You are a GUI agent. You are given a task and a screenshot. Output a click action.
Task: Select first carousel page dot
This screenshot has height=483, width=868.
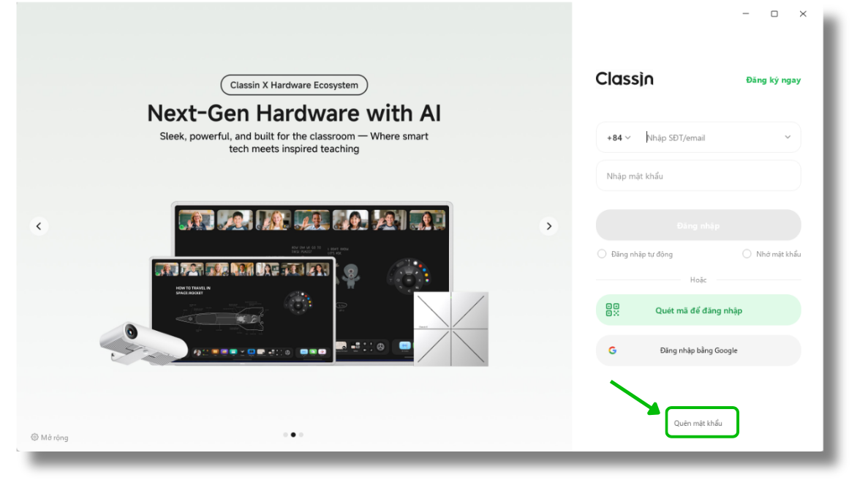click(286, 435)
